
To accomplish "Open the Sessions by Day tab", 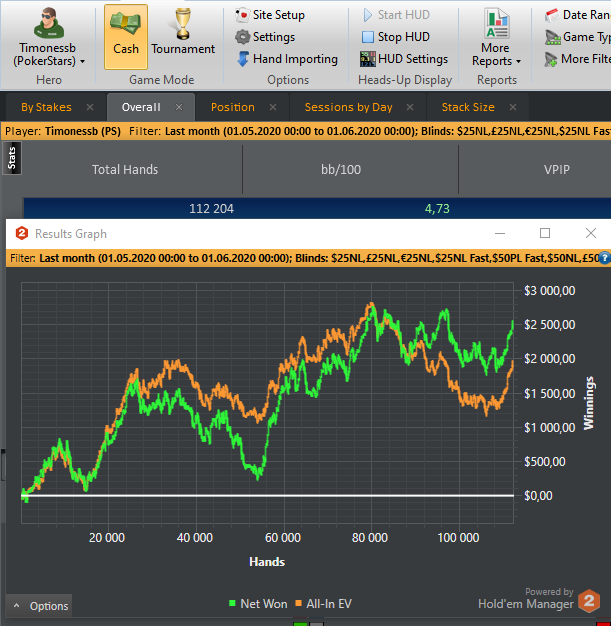I will click(x=349, y=107).
